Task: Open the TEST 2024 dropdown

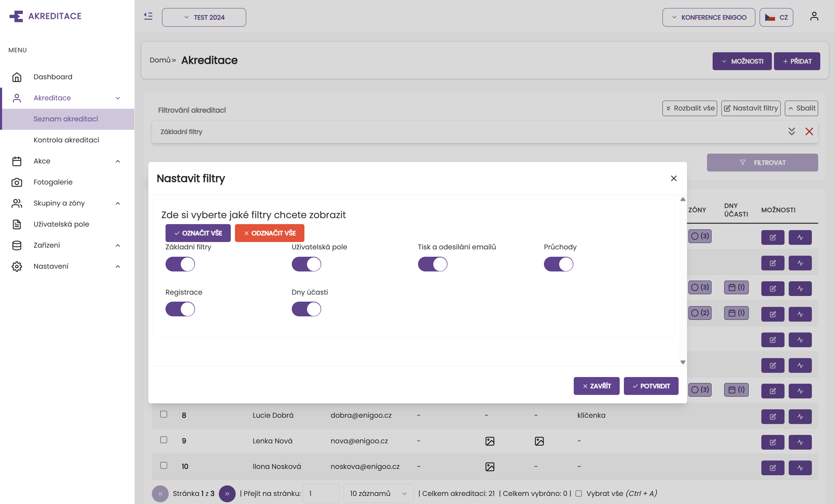Action: (204, 17)
